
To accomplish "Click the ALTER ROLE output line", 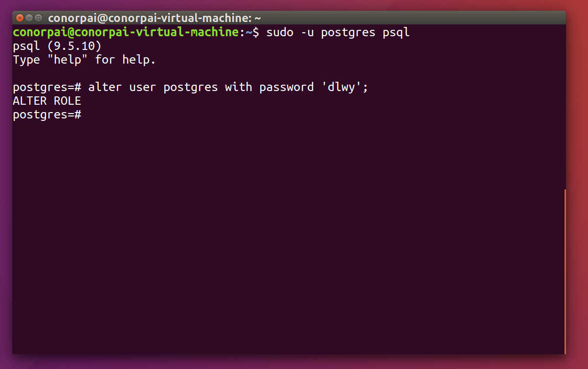I will pos(47,101).
